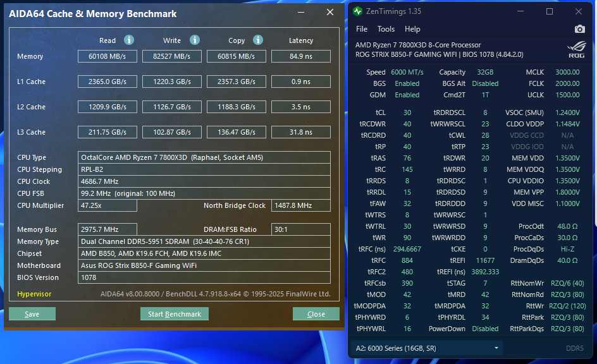Viewport: 597px width, 364px height.
Task: Click the info icon next to Copy
Action: tap(258, 40)
